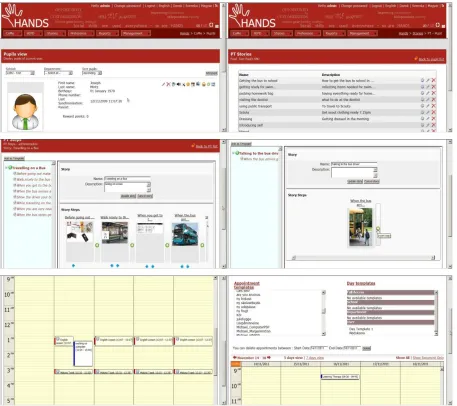The width and height of the screenshot is (457, 406).
Task: Click the End Date field for deleting appointments
Action: click(x=352, y=348)
